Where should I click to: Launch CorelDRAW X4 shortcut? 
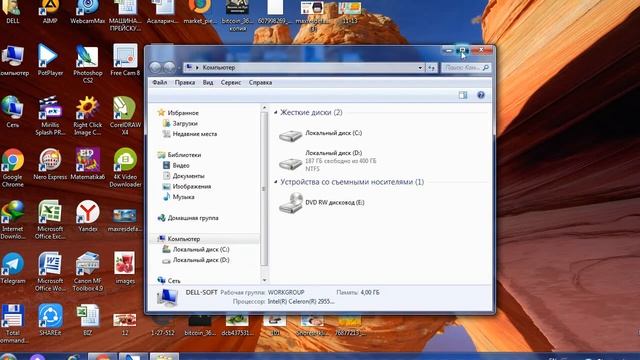pyautogui.click(x=125, y=116)
